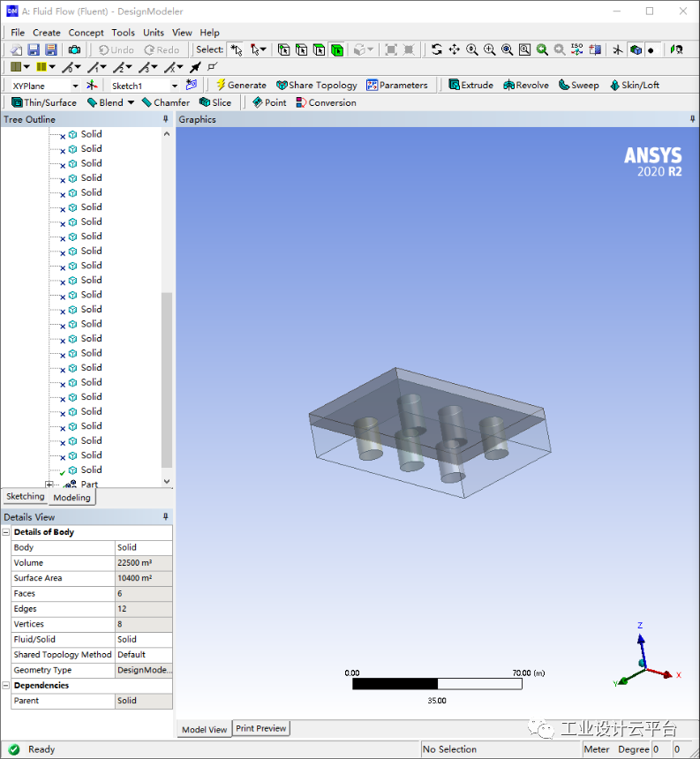Click the Zoom to Fit icon

pyautogui.click(x=507, y=49)
